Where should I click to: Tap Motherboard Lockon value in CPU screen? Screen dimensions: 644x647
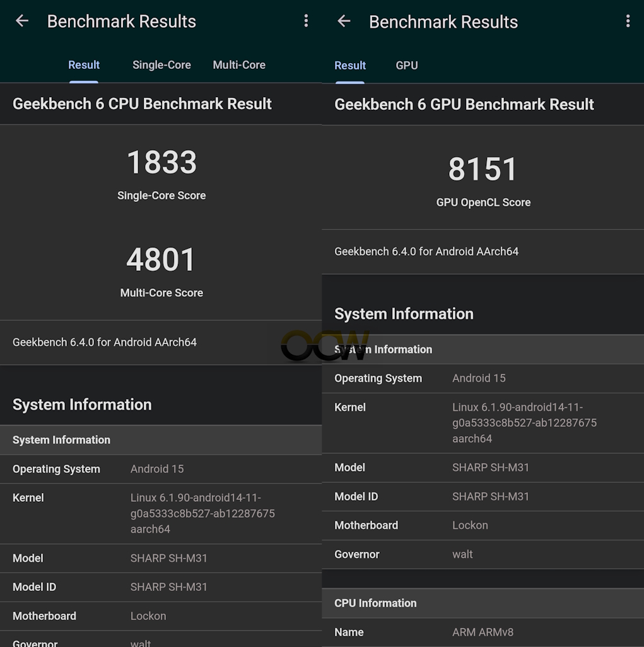148,615
